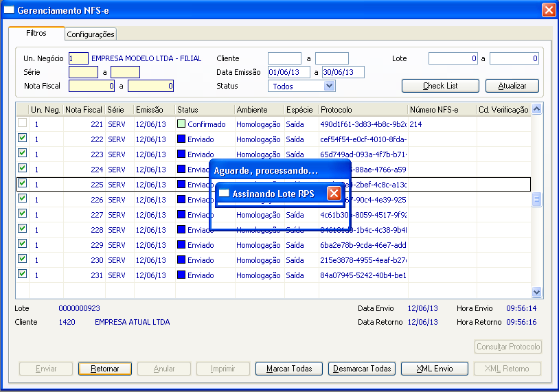Viewport: 559px width, 392px height.
Task: Click the Confirmado status color box for nota 221
Action: 181,124
